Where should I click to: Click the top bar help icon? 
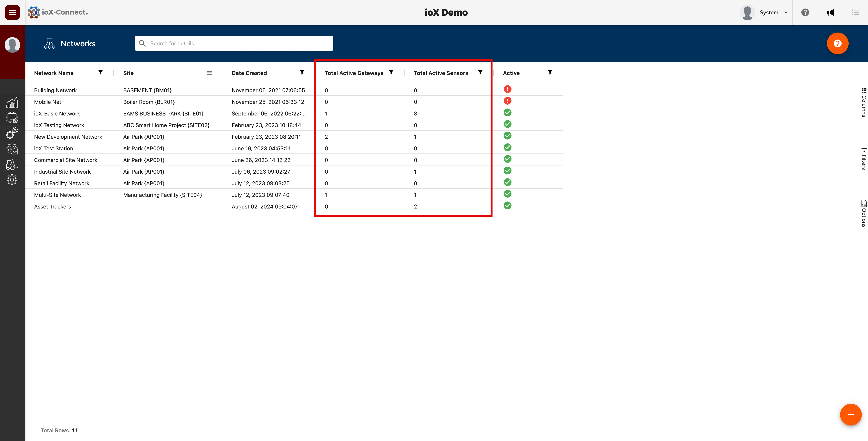coord(805,12)
